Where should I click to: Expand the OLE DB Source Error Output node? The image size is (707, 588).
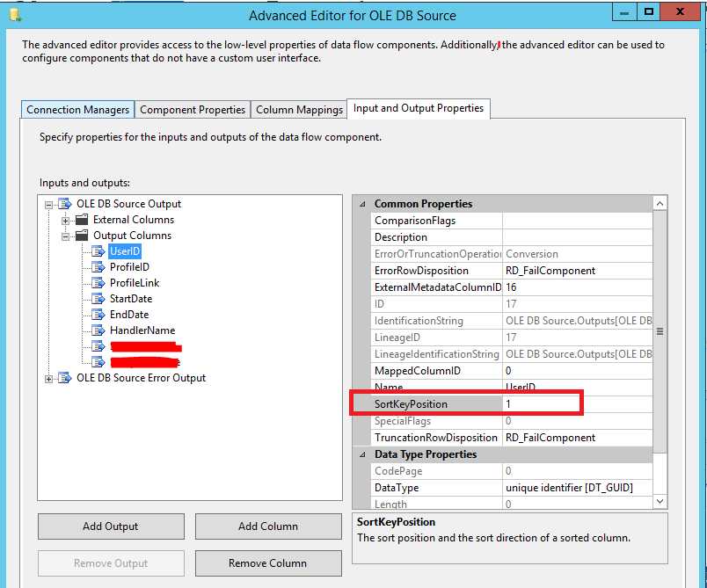point(48,379)
